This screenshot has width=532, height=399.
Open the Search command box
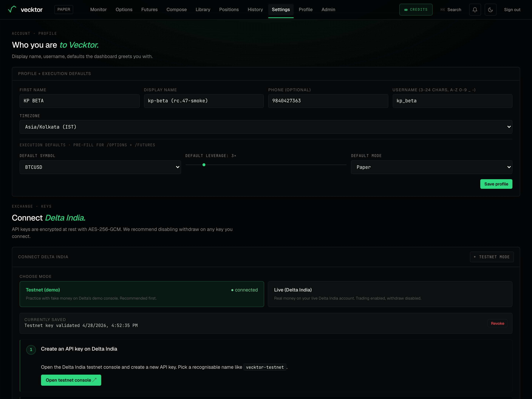(451, 10)
